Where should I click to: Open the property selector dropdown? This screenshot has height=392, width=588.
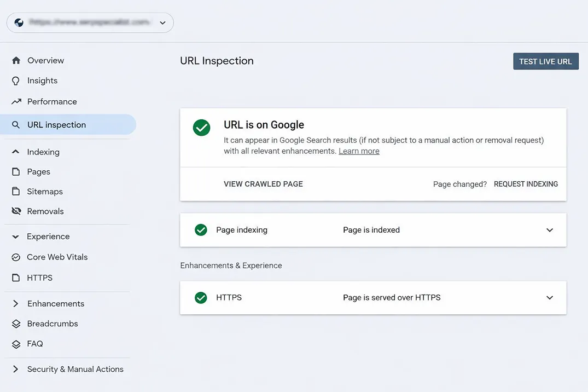[x=162, y=22]
